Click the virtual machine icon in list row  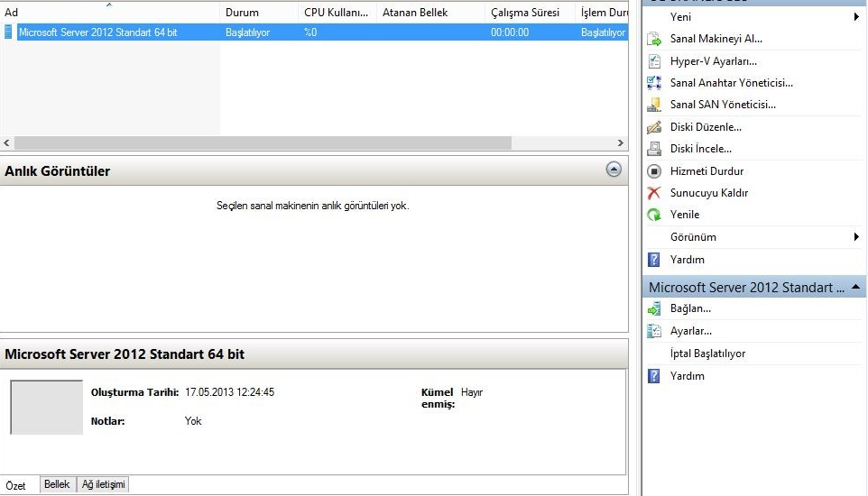coord(8,32)
